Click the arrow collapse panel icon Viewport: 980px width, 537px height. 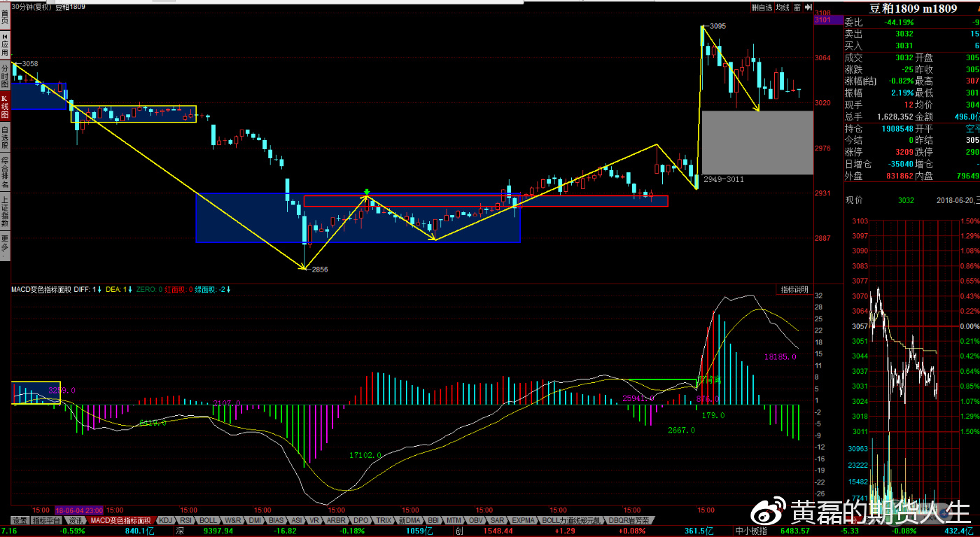808,8
